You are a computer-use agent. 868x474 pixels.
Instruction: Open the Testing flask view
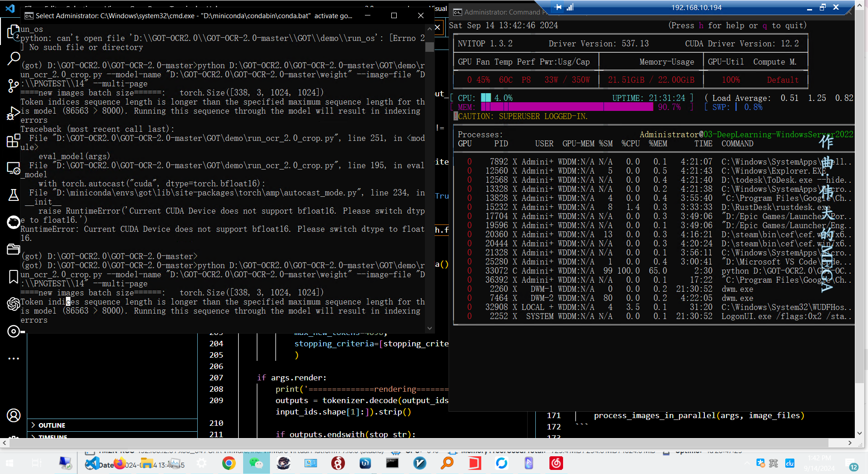coord(14,195)
